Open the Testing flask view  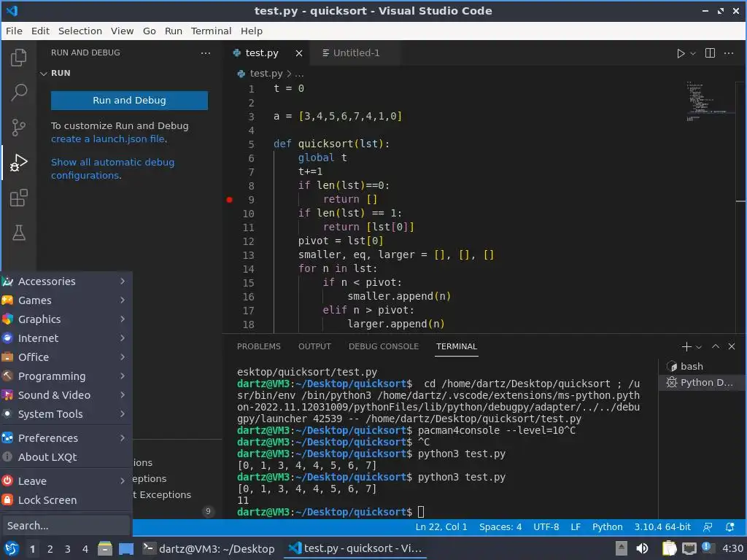click(18, 233)
